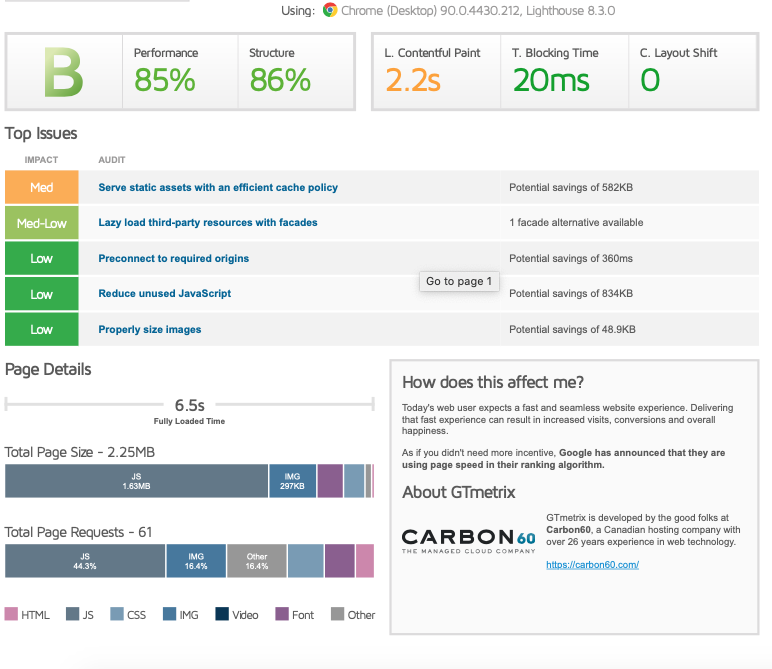Click the C. Layout Shift 0 value
The image size is (772, 669).
click(650, 80)
